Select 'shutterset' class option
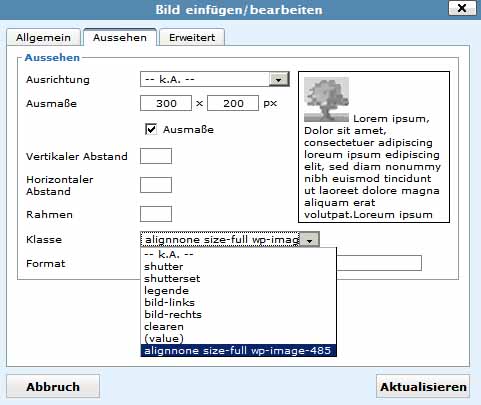Viewport: 481px width, 405px height. (x=239, y=278)
